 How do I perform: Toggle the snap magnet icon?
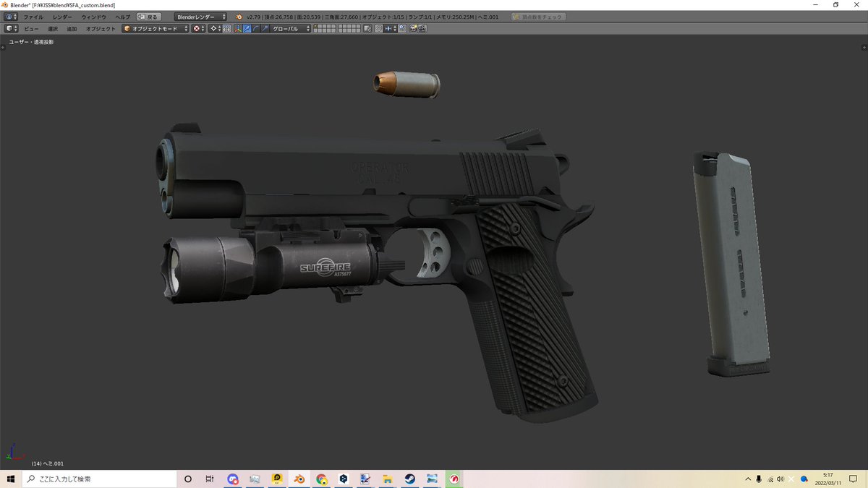coord(378,28)
